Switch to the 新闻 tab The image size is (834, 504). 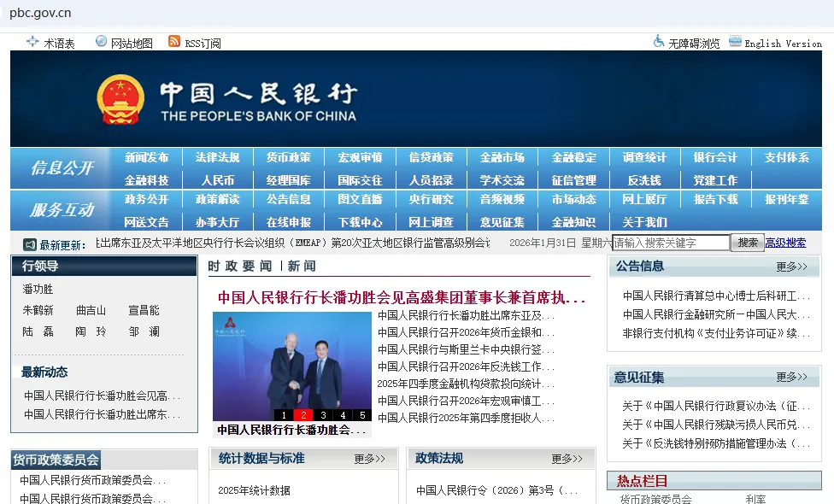[x=302, y=266]
